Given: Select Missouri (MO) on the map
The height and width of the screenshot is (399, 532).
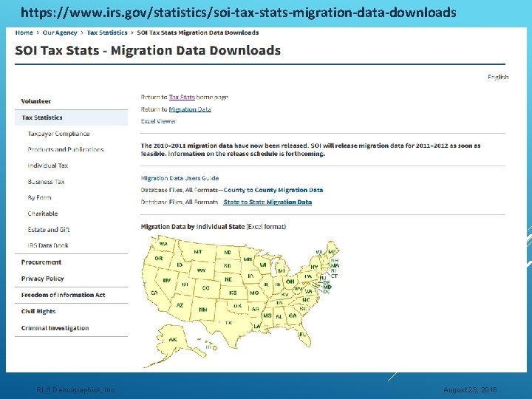Looking at the screenshot, I should click(x=254, y=293).
